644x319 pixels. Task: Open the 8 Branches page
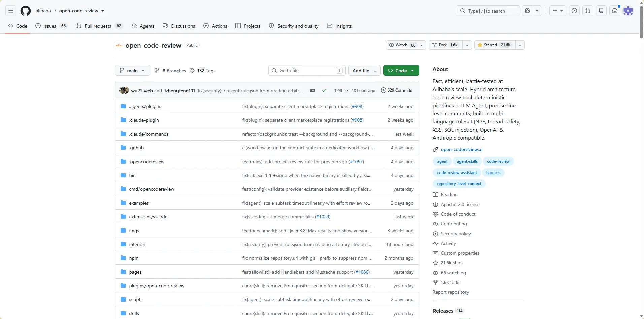point(170,70)
